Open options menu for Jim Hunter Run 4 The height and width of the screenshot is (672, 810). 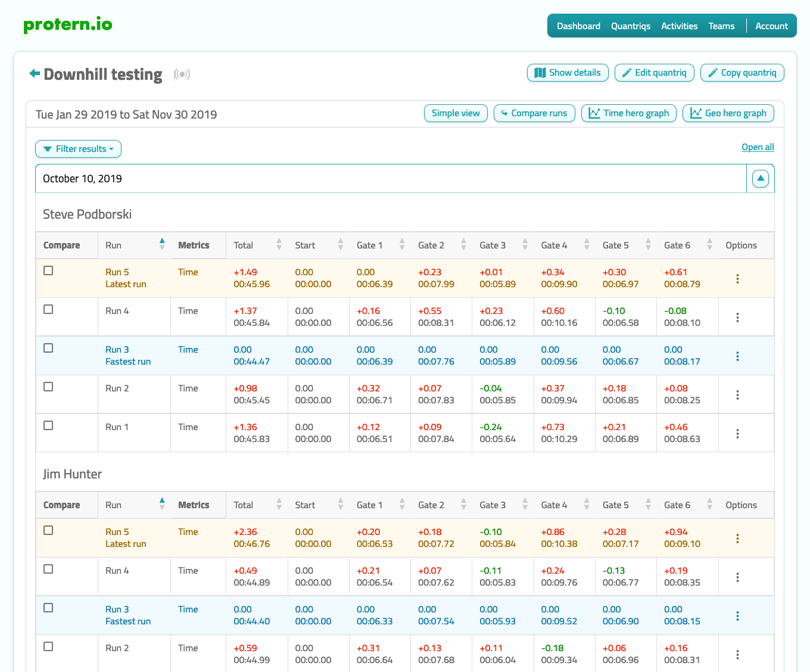737,577
